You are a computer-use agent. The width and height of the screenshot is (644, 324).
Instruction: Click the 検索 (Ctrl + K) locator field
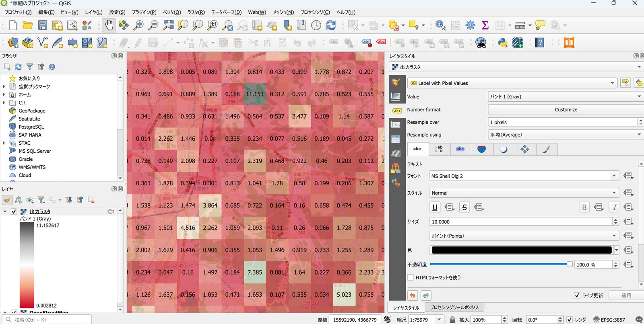coord(47,320)
